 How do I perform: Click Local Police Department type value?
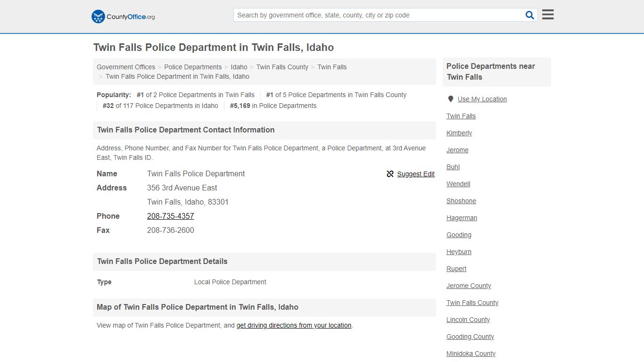click(230, 282)
